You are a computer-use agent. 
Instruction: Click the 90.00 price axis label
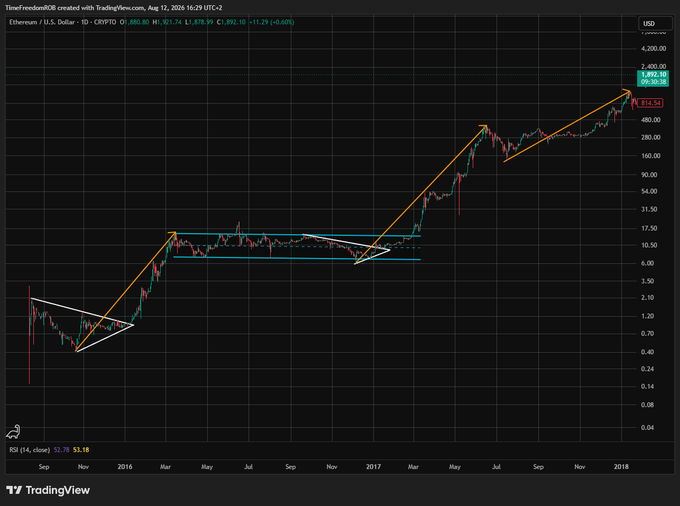coord(649,175)
